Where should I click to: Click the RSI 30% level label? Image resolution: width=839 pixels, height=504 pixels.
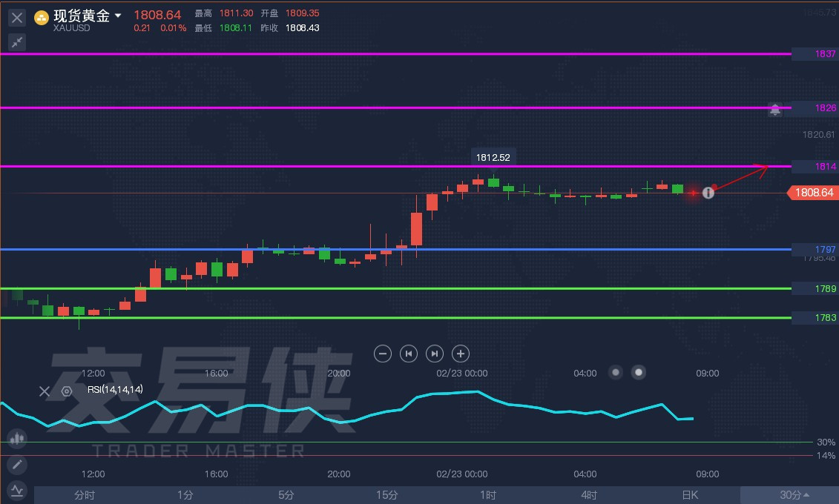pyautogui.click(x=826, y=442)
